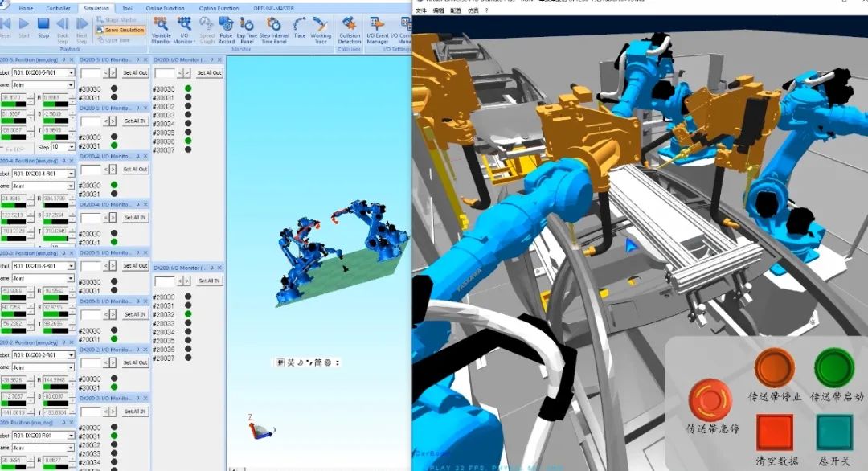Click the Stop playback button
This screenshot has width=868, height=471.
[x=43, y=27]
